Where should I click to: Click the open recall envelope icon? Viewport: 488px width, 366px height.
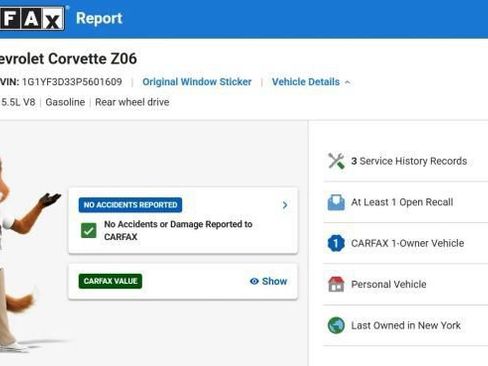[x=336, y=202]
